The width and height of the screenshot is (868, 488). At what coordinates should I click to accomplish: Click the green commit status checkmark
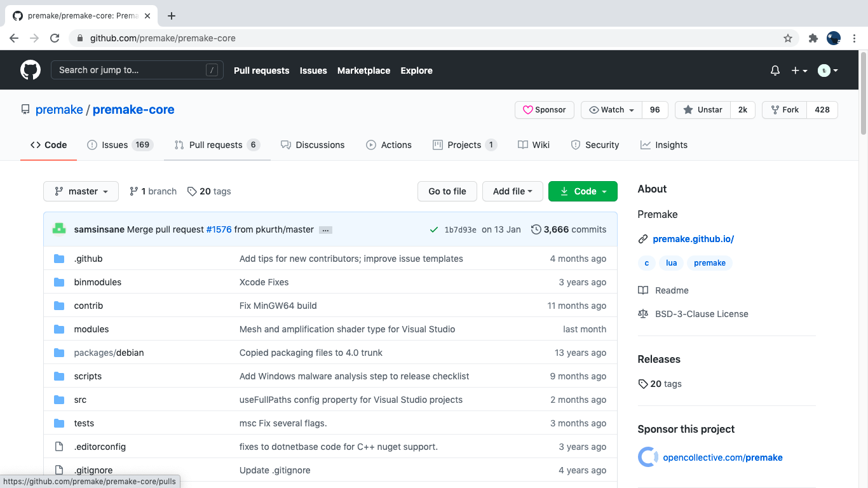[434, 229]
